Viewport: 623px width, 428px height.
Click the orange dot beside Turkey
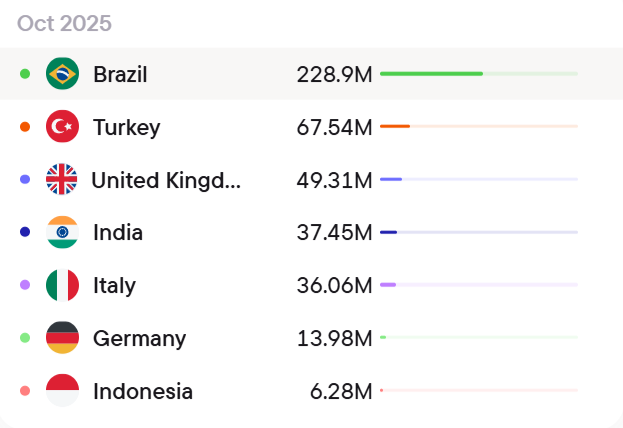coord(25,127)
